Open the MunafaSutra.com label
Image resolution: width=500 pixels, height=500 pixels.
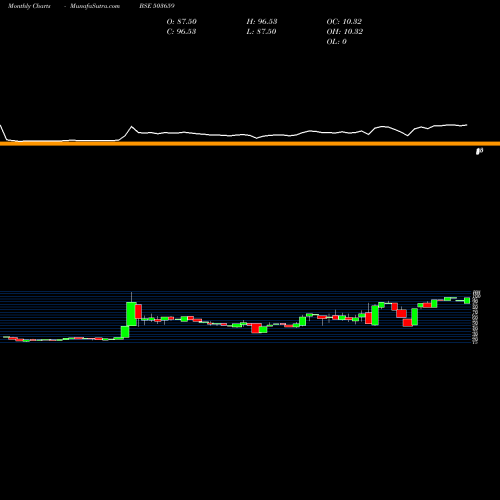point(95,6)
